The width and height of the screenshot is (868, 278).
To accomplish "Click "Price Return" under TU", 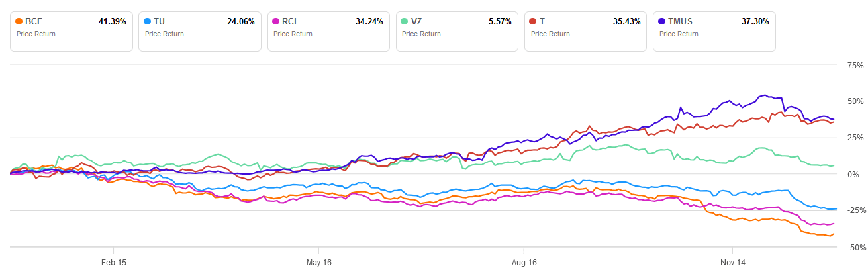I will [x=165, y=33].
